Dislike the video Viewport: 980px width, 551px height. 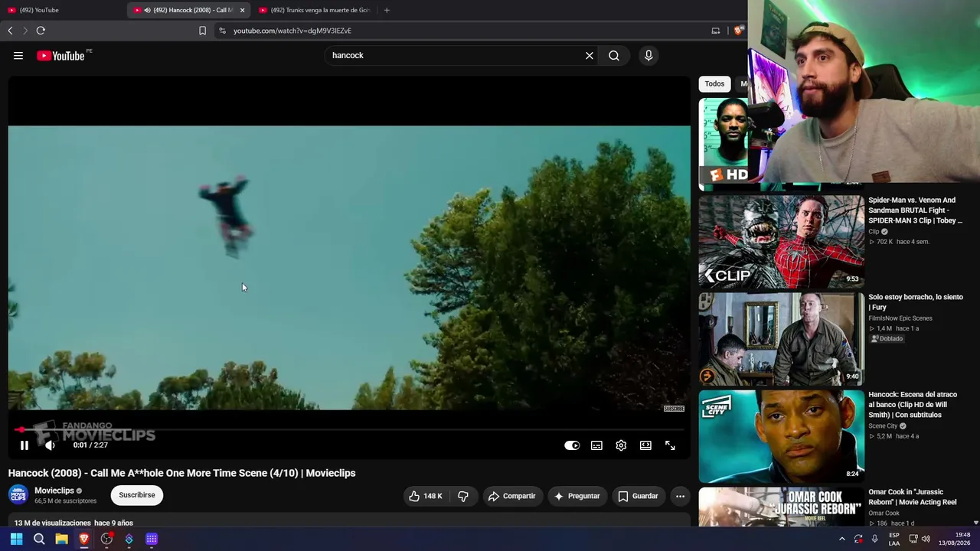463,496
